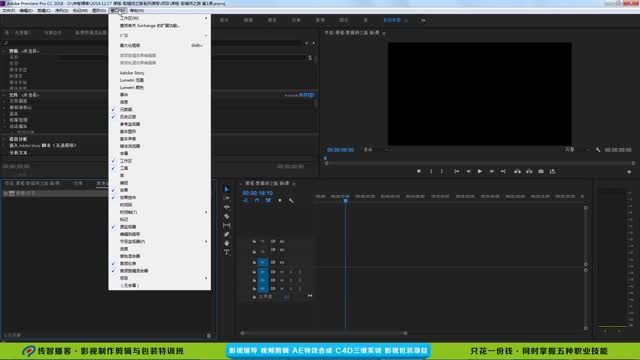Step back one frame in Program monitor
The height and width of the screenshot is (360, 640).
(x=469, y=171)
